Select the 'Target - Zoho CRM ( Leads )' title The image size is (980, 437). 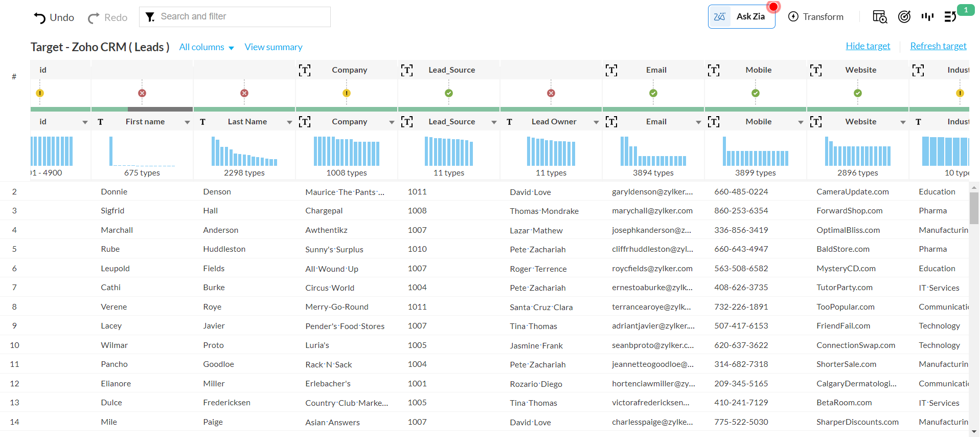pyautogui.click(x=100, y=47)
